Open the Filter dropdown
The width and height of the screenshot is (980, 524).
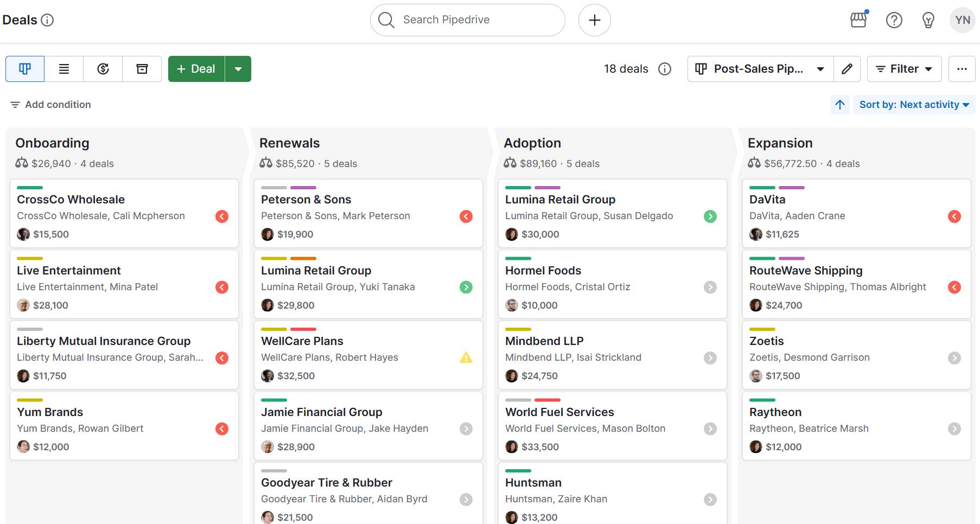(x=905, y=69)
